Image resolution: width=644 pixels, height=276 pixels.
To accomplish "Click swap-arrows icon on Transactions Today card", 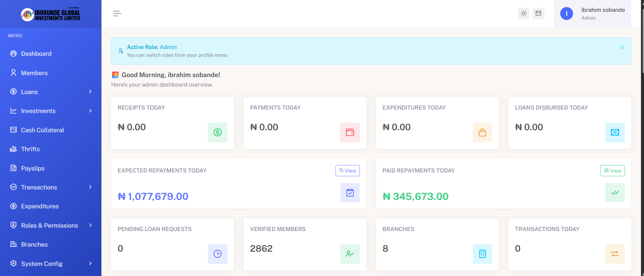I will point(615,254).
